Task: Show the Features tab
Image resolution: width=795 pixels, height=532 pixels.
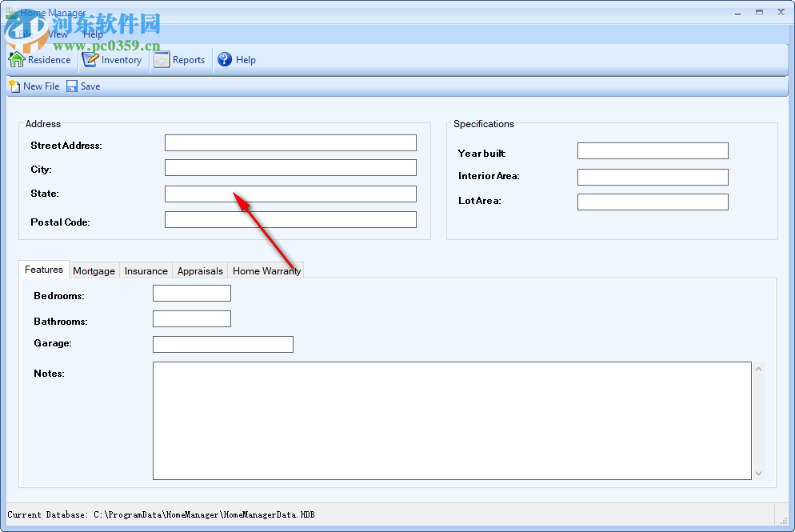Action: pos(44,270)
